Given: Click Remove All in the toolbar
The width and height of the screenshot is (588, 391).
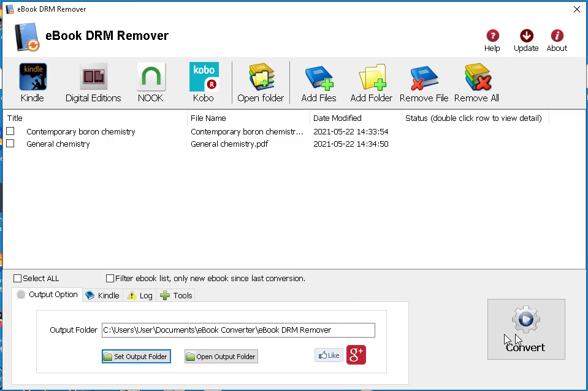Looking at the screenshot, I should coord(478,77).
